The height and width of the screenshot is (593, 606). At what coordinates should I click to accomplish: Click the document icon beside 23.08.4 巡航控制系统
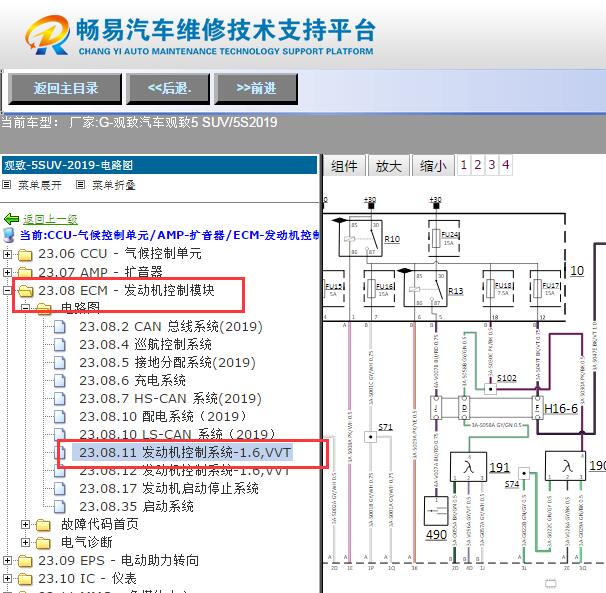coord(60,344)
